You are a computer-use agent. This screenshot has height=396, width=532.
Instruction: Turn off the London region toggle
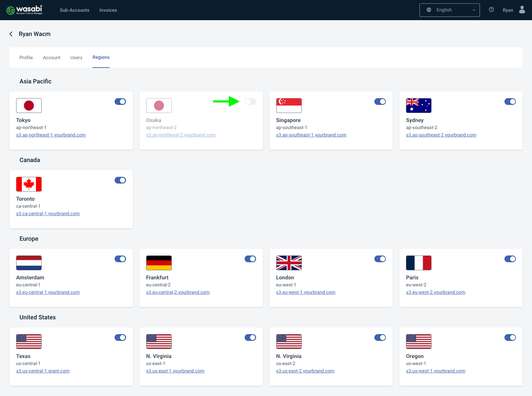pyautogui.click(x=380, y=259)
